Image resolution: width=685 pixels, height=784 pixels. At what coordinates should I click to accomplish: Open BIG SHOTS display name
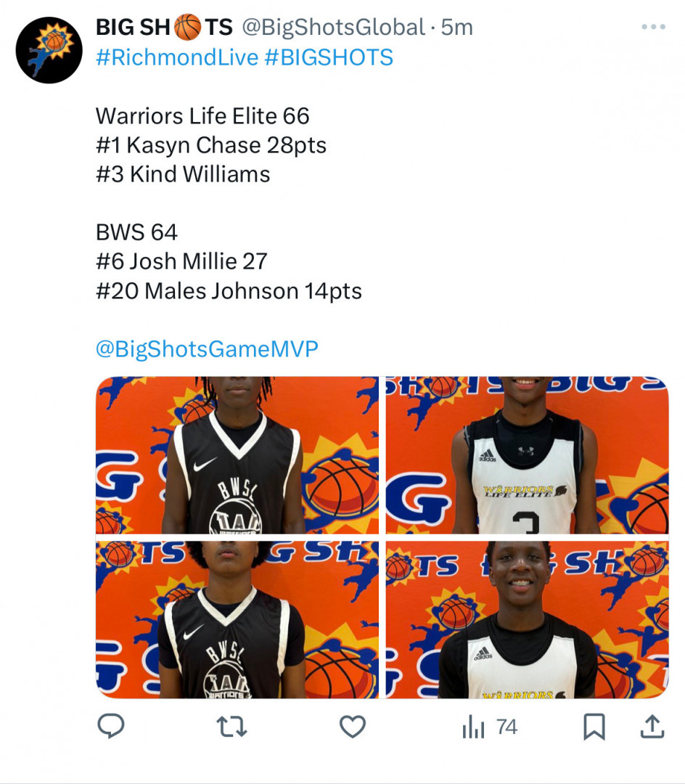(164, 27)
